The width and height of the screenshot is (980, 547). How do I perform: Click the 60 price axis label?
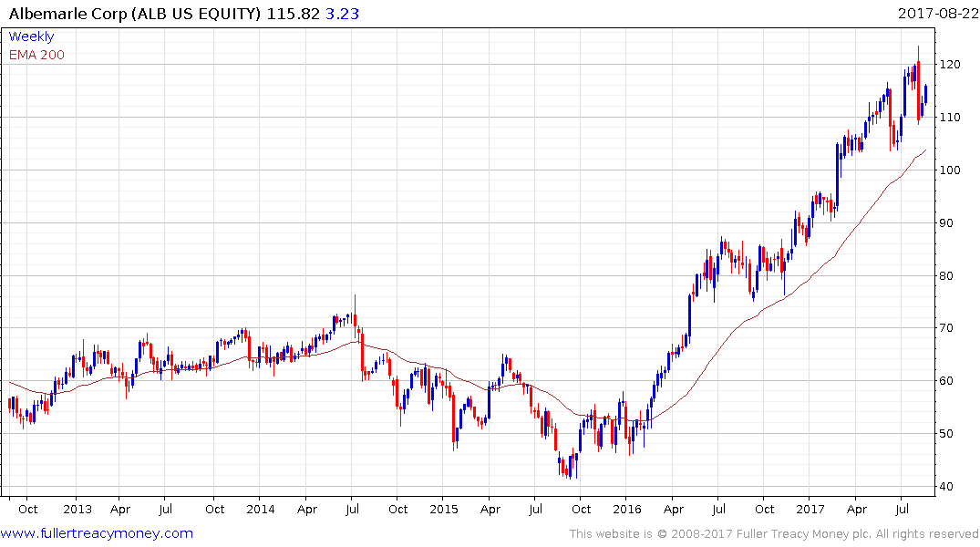946,381
